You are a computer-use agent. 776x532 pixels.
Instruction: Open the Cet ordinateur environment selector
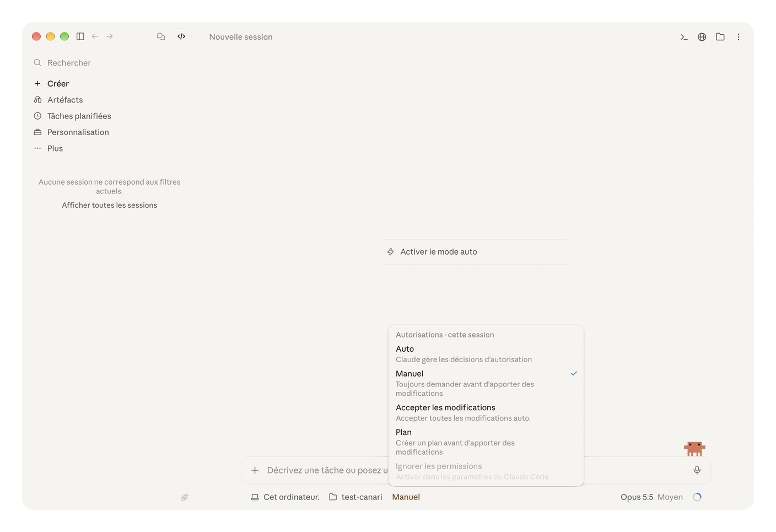(285, 497)
